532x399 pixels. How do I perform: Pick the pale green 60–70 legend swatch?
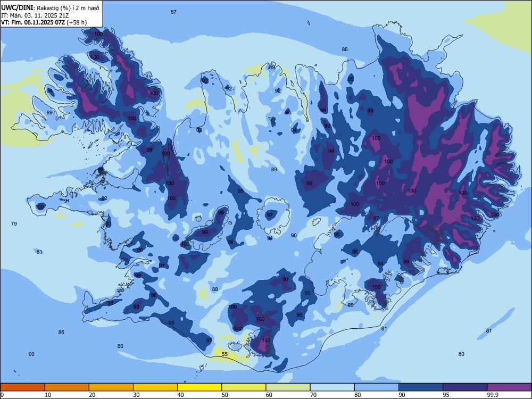pyautogui.click(x=288, y=387)
